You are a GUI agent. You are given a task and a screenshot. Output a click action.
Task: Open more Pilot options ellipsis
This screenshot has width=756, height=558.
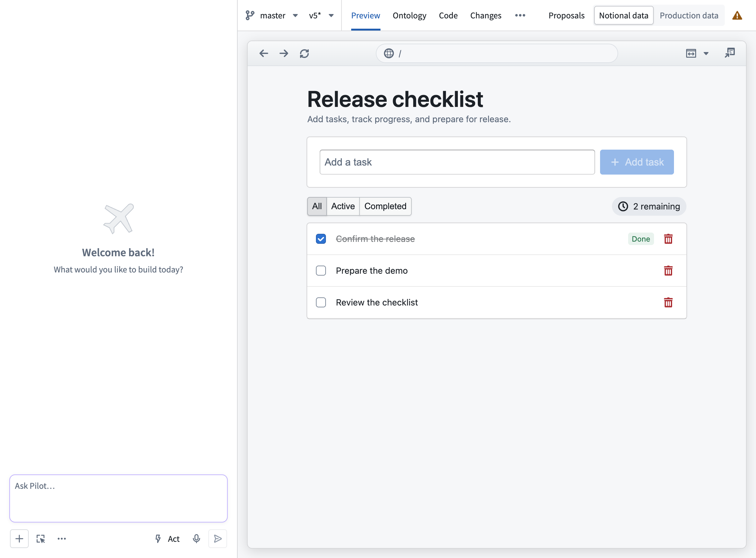(61, 538)
